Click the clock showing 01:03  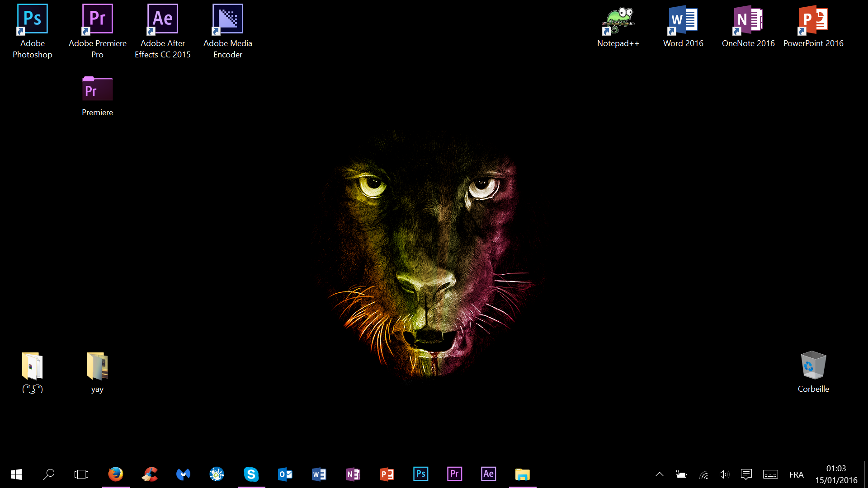[x=836, y=474]
